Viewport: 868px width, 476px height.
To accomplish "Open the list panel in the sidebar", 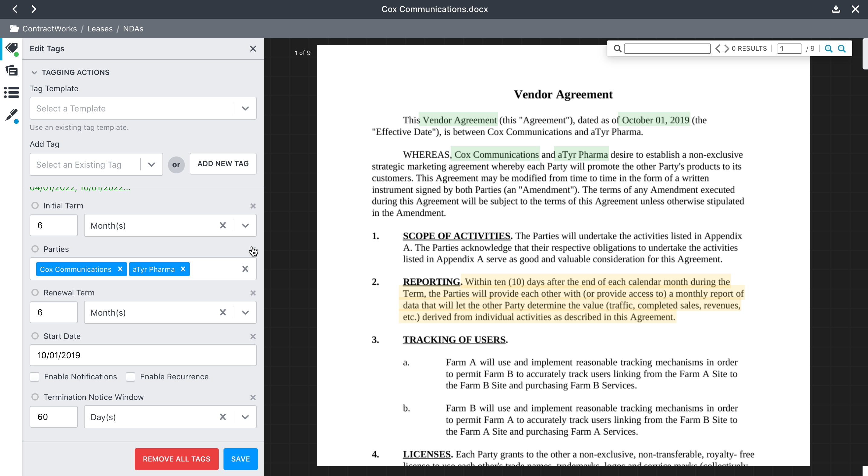I will coord(11,92).
